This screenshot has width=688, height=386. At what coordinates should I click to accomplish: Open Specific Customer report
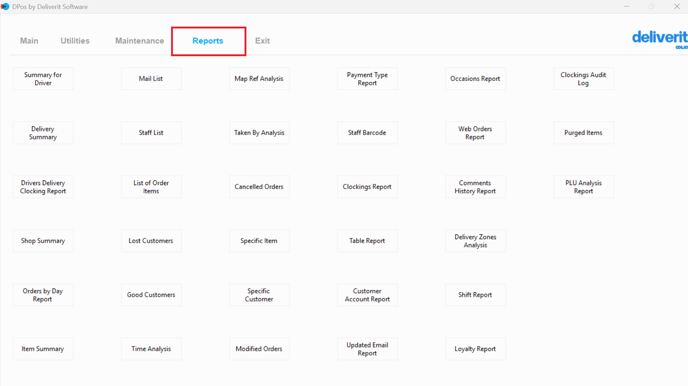(x=259, y=294)
